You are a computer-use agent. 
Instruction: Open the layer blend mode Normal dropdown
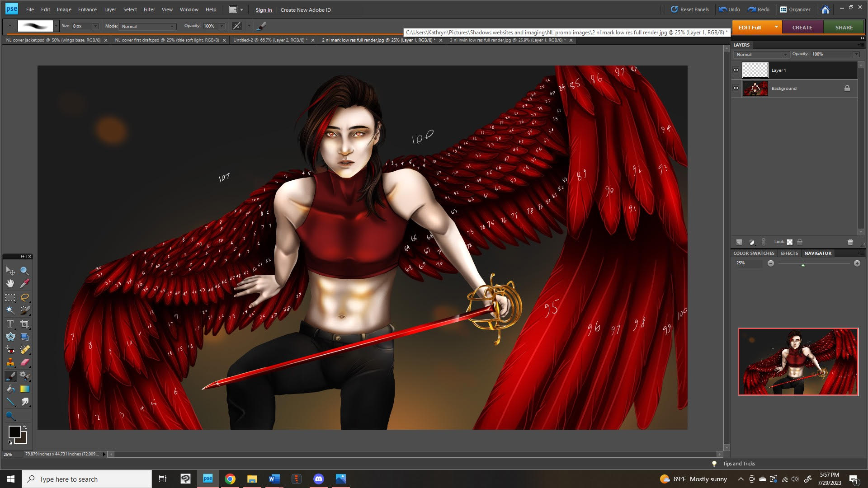[x=762, y=54]
